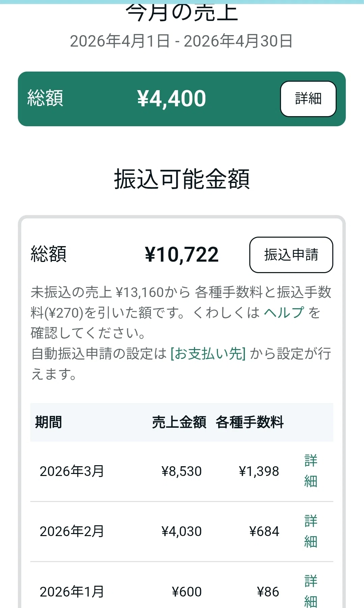Screen dimensions: 364x608
Task: Open the ヘルプ link
Action: pos(284,313)
